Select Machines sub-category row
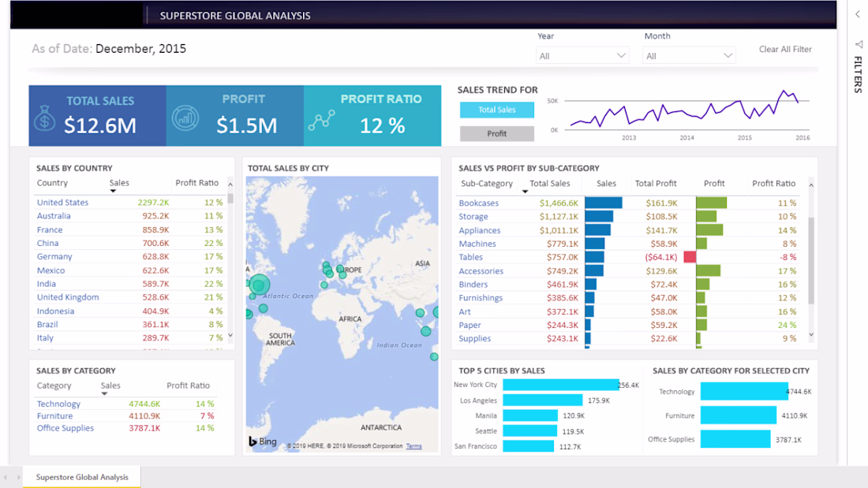Viewport: 868px width, 488px height. 628,244
